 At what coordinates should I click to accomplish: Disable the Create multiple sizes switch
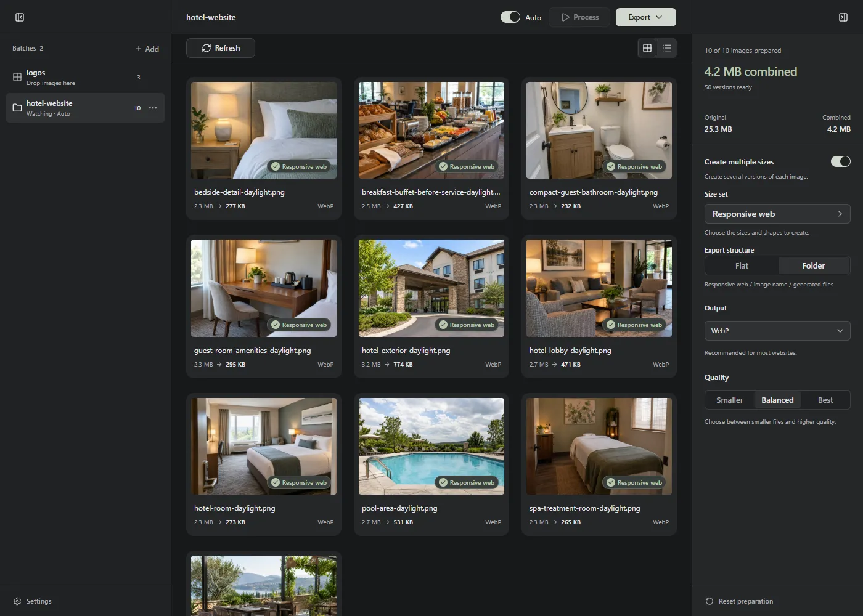pos(841,161)
